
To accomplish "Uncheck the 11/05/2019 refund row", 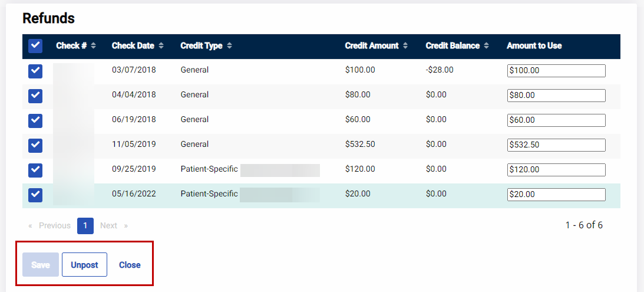I will 35,145.
